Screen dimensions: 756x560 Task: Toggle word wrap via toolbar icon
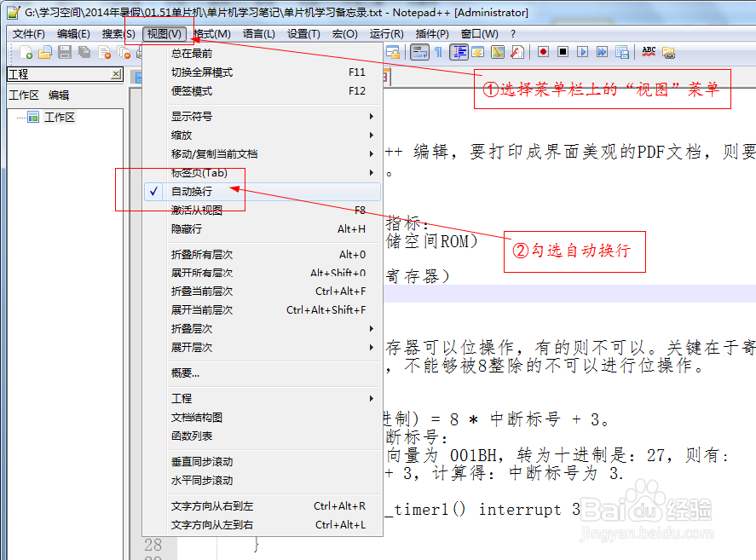coord(419,51)
